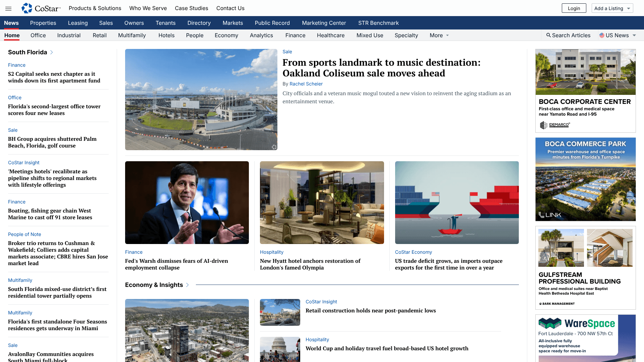
Task: Open author Rachel Scheier's profile
Action: pyautogui.click(x=306, y=84)
